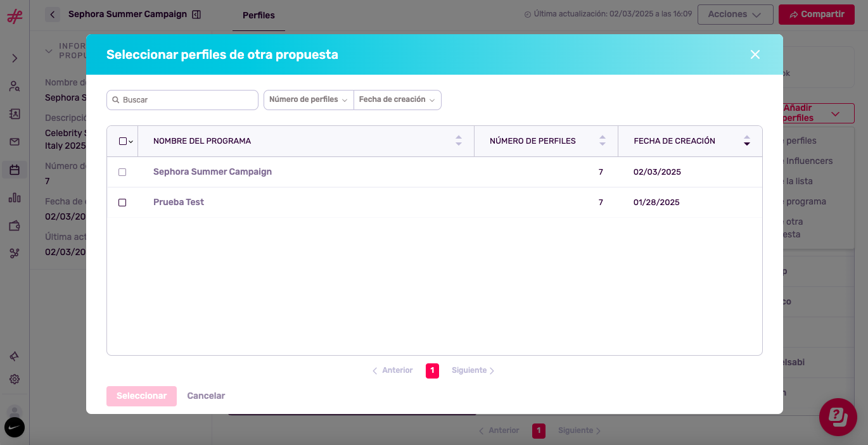Select page 1 in dialog pagination

432,371
